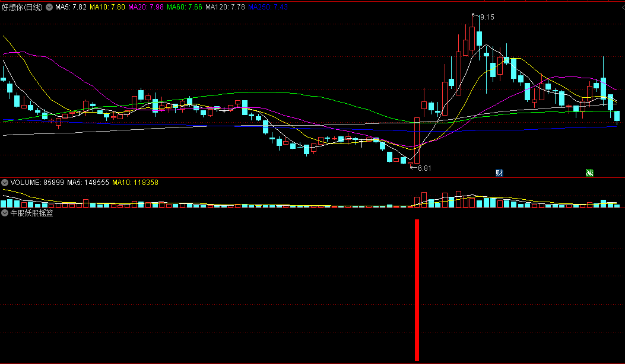Click the MA5: 7.82 label
This screenshot has height=364, width=625.
pyautogui.click(x=71, y=7)
